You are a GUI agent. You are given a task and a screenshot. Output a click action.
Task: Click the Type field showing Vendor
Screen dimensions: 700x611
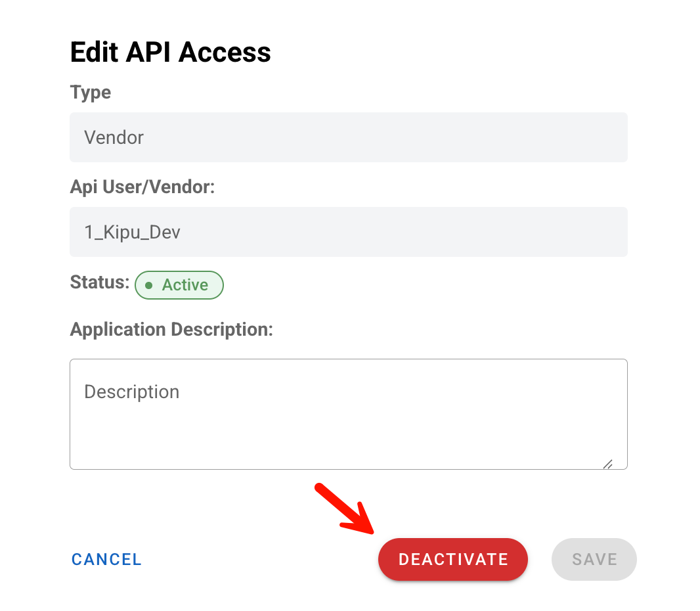348,137
